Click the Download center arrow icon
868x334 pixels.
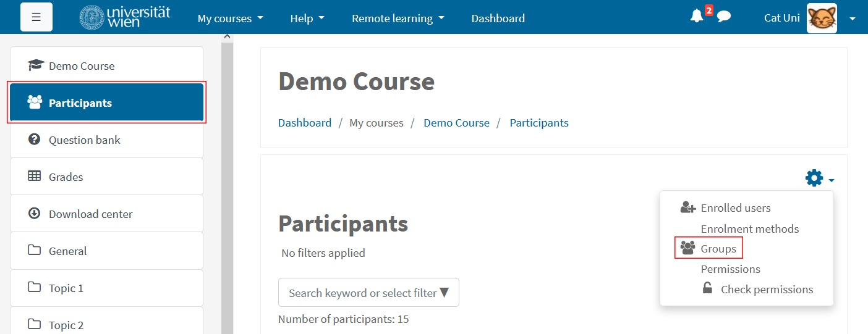(35, 214)
